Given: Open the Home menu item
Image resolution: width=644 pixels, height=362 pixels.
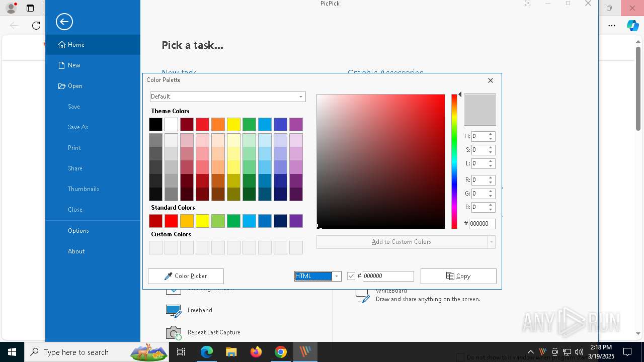Looking at the screenshot, I should 93,45.
